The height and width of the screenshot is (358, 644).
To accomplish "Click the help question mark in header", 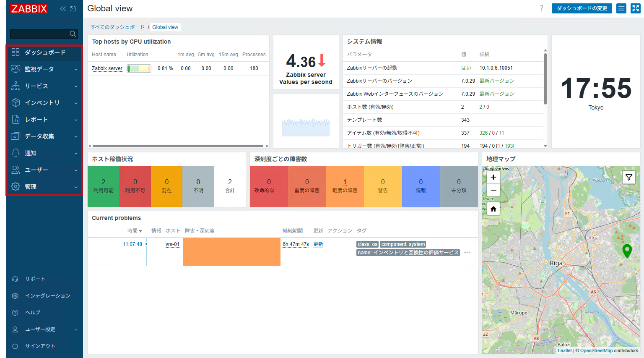I will coord(541,8).
